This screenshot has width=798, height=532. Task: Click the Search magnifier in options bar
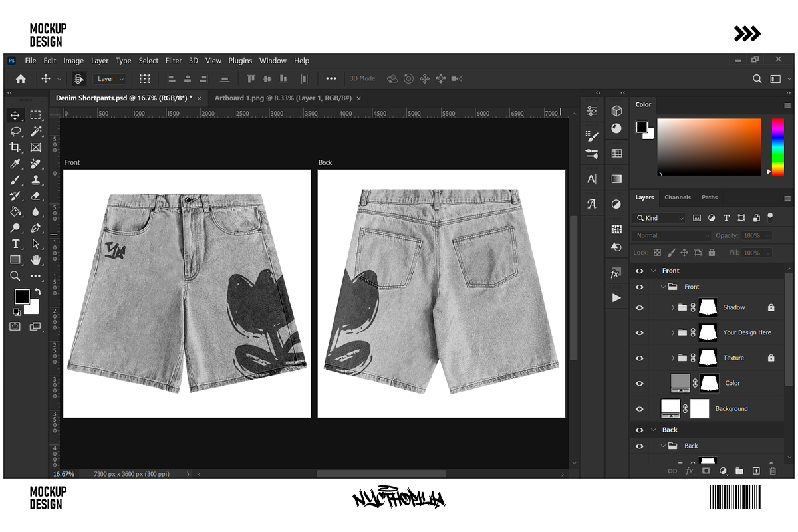757,78
